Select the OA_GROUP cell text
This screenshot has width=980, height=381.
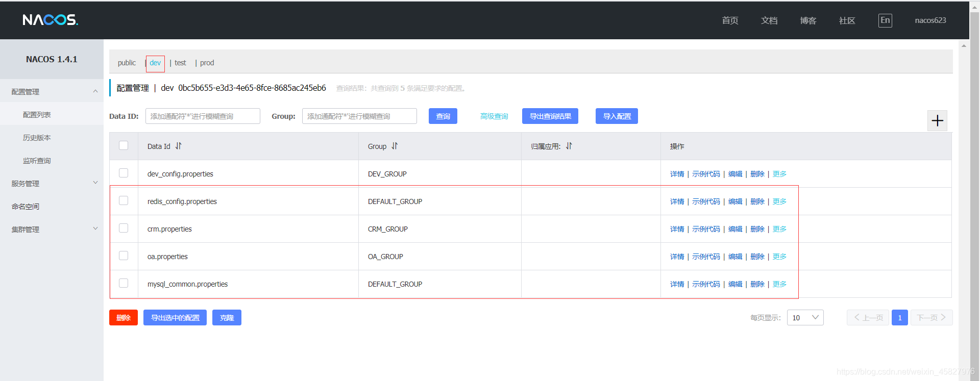point(385,257)
